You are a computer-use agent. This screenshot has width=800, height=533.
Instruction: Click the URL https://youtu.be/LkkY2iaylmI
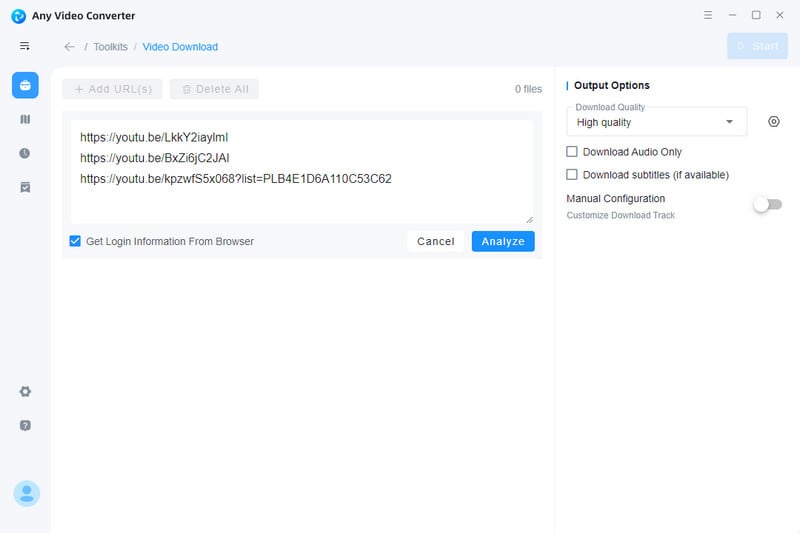click(x=154, y=137)
